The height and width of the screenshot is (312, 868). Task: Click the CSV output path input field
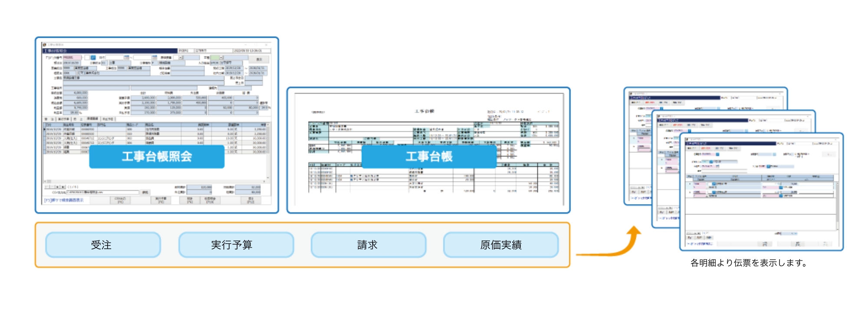[x=102, y=192]
